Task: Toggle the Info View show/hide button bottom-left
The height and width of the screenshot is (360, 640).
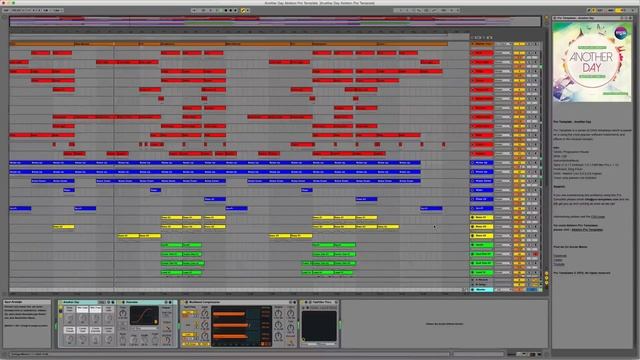Action: click(x=5, y=354)
